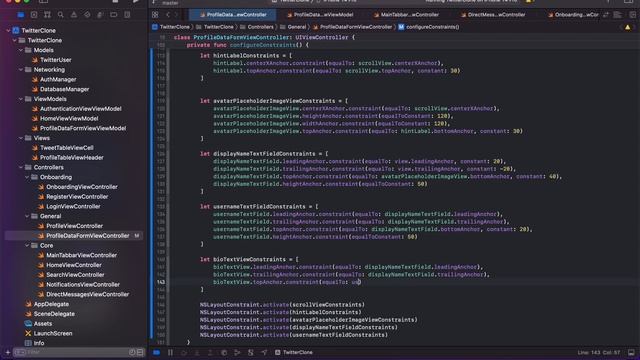
Task: Open RegisterViewController file
Action: (77, 197)
